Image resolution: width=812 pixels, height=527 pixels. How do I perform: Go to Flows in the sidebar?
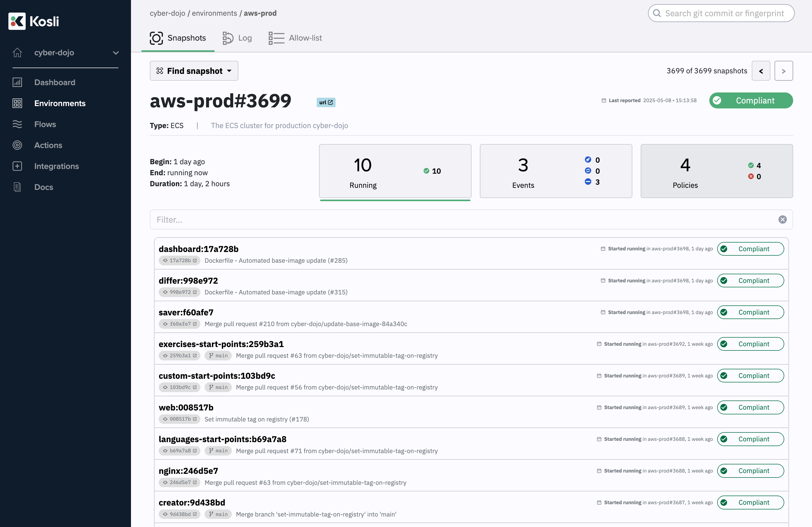[x=45, y=124]
